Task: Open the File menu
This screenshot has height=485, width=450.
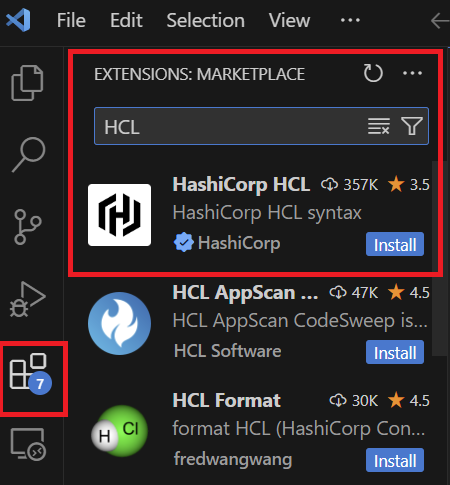Action: [71, 20]
